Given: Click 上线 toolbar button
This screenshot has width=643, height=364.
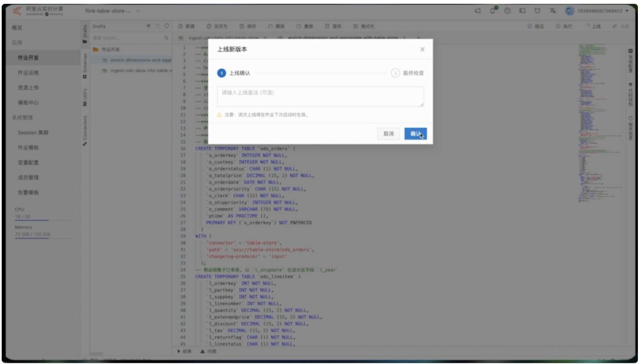Looking at the screenshot, I should pos(593,26).
